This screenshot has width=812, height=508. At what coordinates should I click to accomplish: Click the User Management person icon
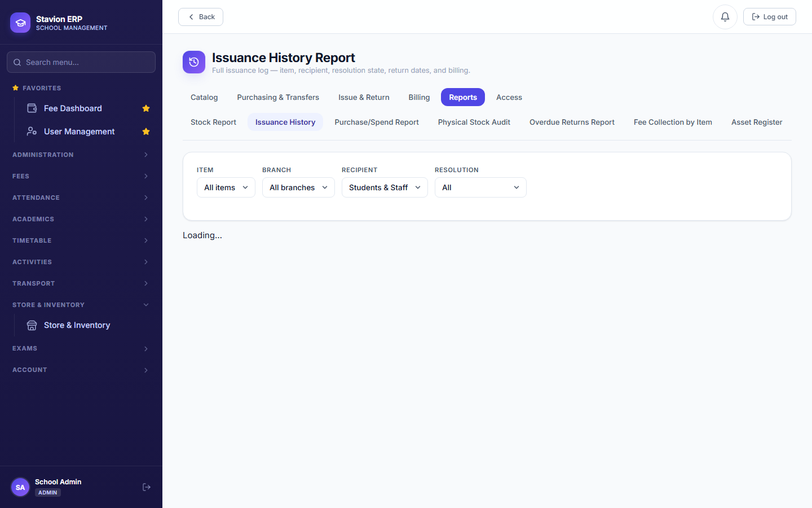click(x=32, y=131)
